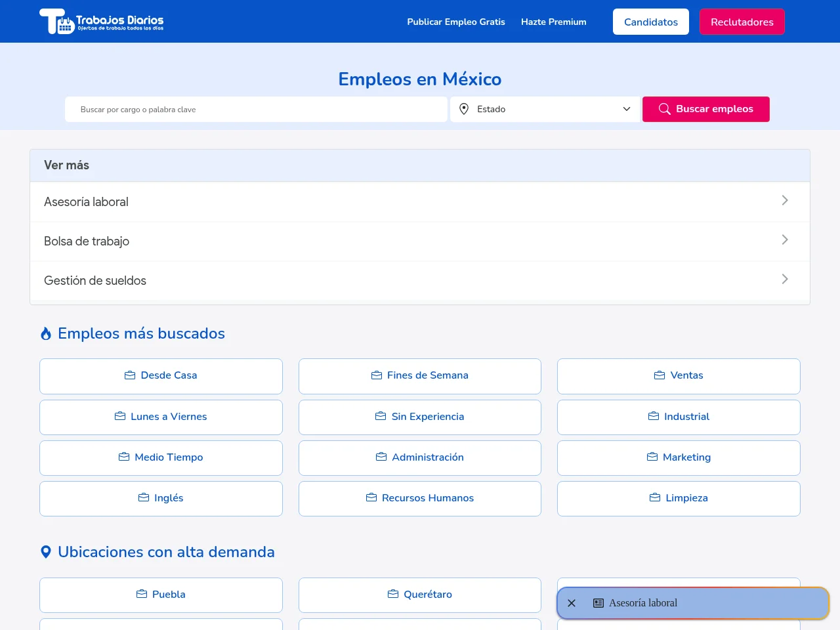This screenshot has width=840, height=630.
Task: Select the Administración job category
Action: tap(420, 458)
